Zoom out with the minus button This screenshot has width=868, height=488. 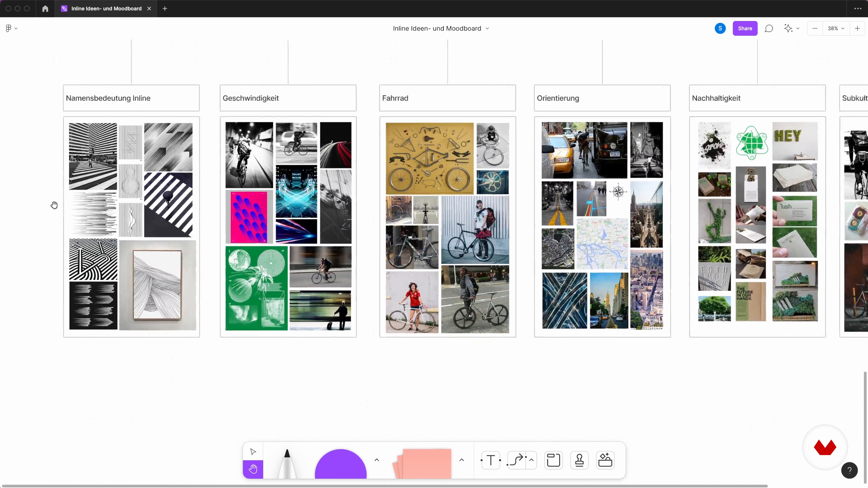point(815,28)
